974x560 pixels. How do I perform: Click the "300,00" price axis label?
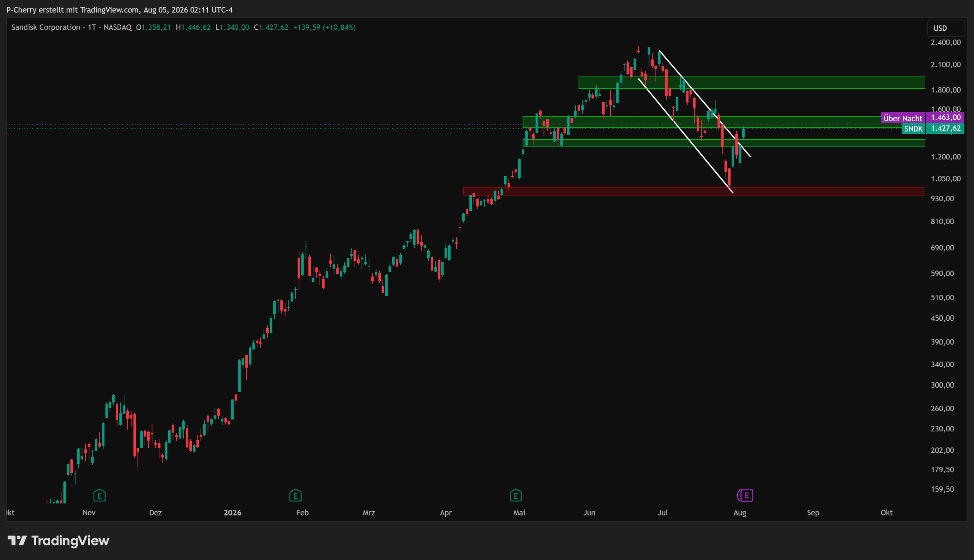(942, 385)
